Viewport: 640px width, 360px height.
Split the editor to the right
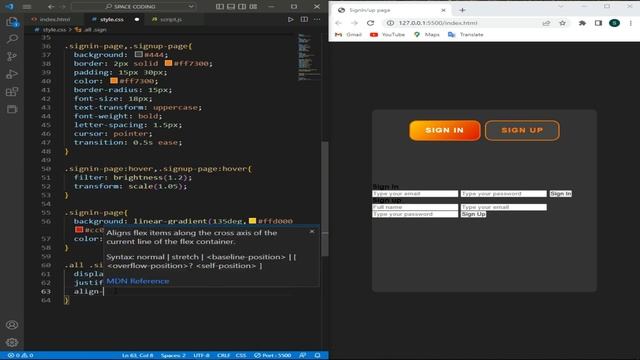pos(304,19)
